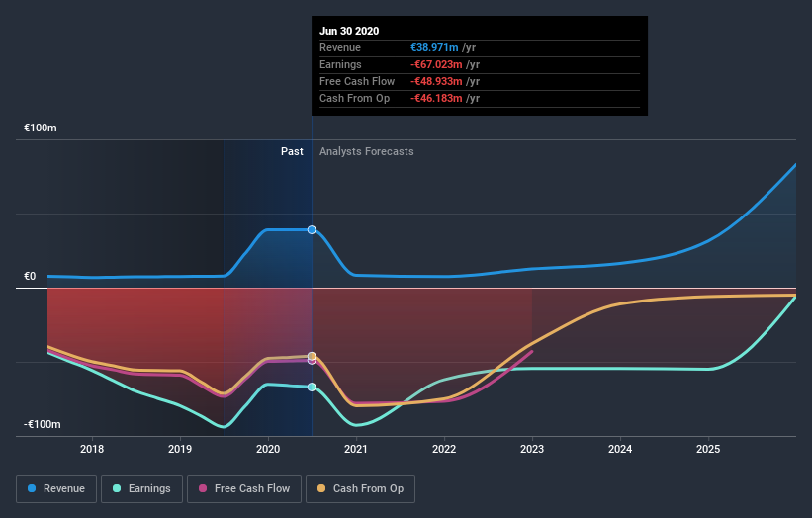The width and height of the screenshot is (812, 518).
Task: Click the Jun 30 2020 tooltip date
Action: (349, 31)
